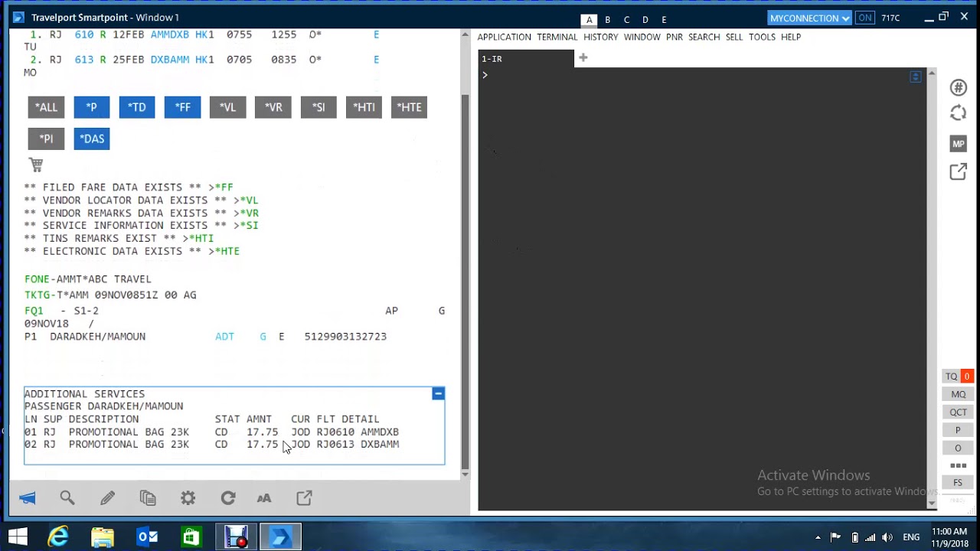Image resolution: width=980 pixels, height=551 pixels.
Task: Click the FS sidebar button
Action: pos(958,483)
